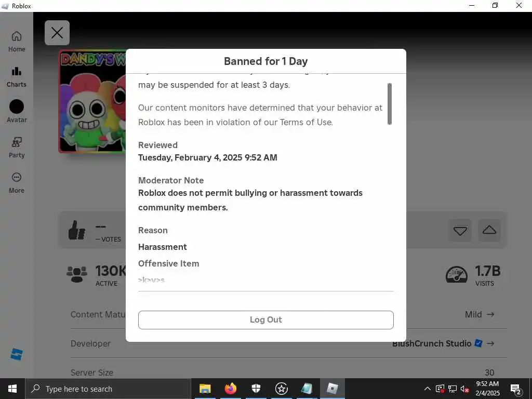The height and width of the screenshot is (399, 532).
Task: Click the 'Banned for 1 Day' title
Action: click(x=265, y=61)
